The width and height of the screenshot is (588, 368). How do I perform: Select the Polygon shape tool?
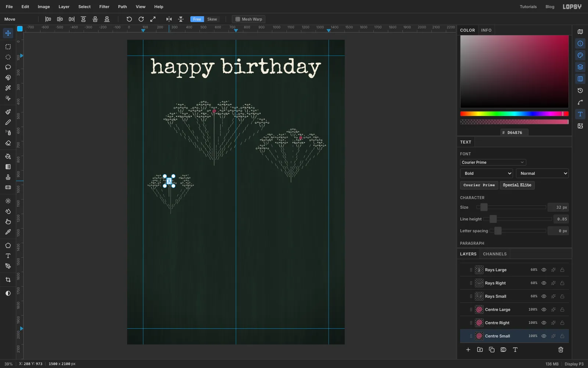(x=8, y=245)
